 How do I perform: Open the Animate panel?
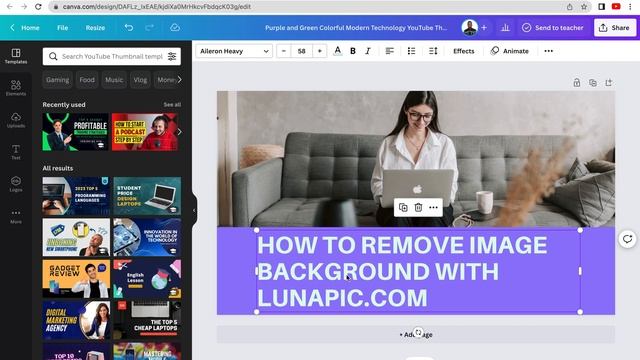[510, 51]
